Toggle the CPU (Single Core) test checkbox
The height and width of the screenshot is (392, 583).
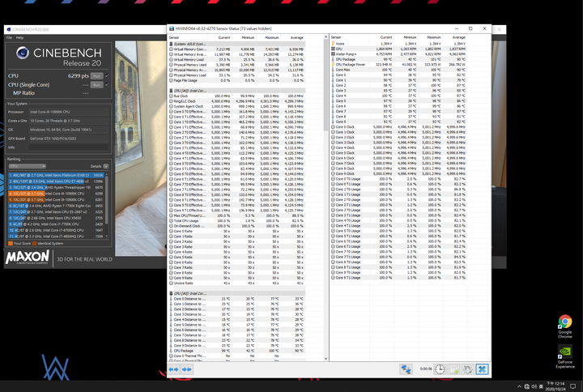[x=107, y=84]
